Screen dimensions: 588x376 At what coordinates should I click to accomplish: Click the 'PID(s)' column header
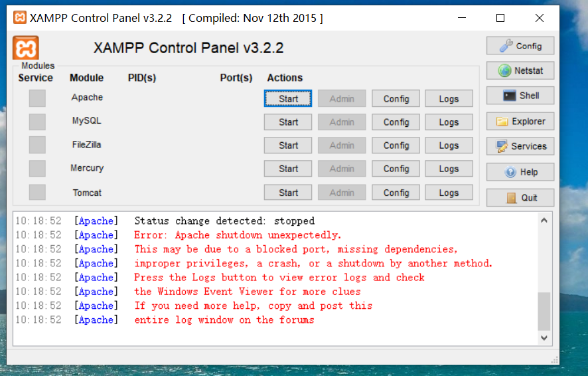pyautogui.click(x=142, y=78)
